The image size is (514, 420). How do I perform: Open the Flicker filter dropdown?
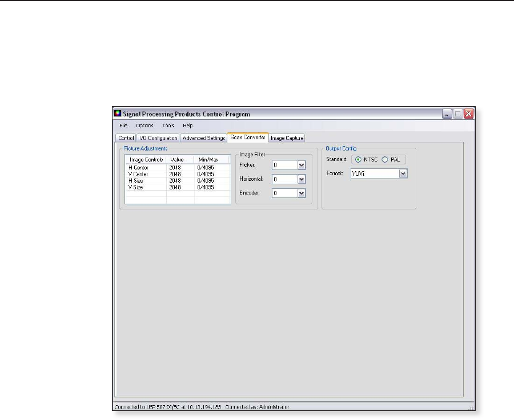click(302, 165)
